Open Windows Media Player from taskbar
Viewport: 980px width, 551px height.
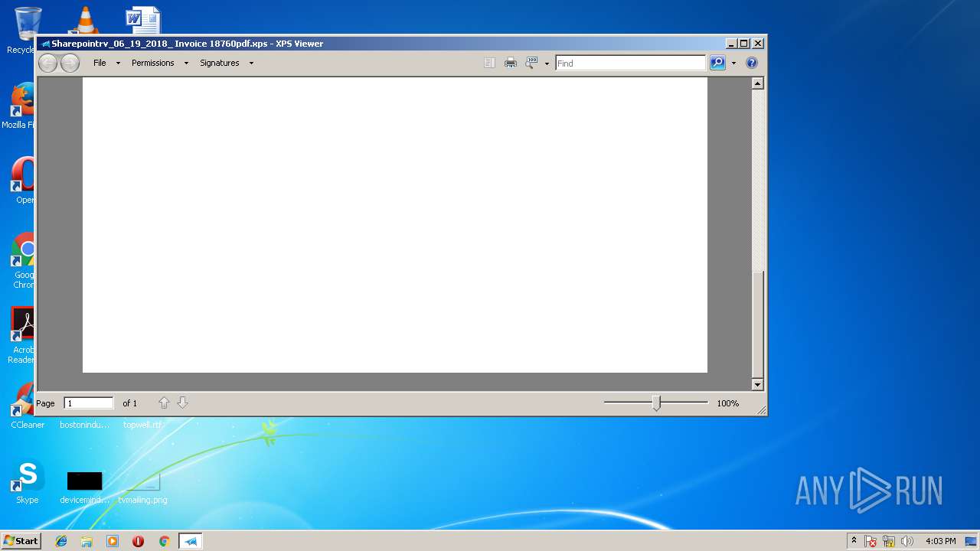point(113,541)
